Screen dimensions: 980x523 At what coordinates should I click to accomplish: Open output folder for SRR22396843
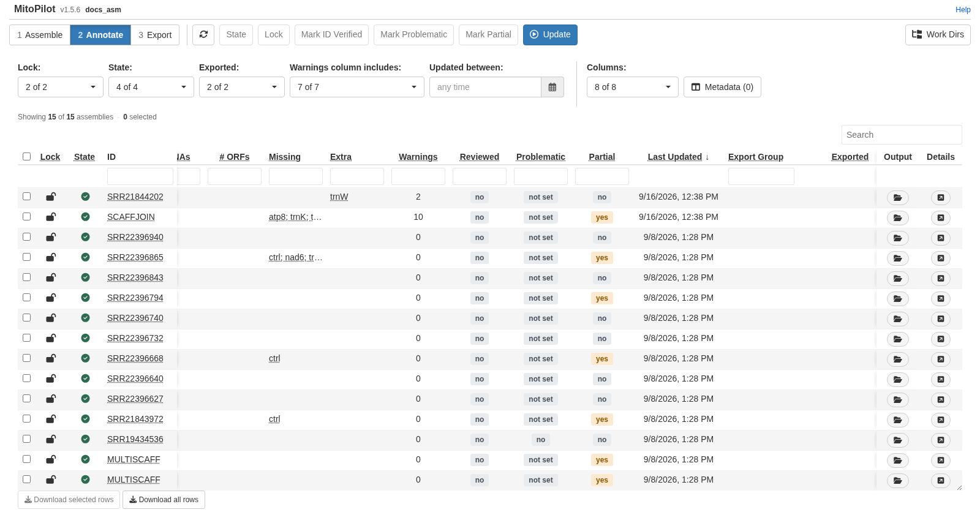coord(897,278)
